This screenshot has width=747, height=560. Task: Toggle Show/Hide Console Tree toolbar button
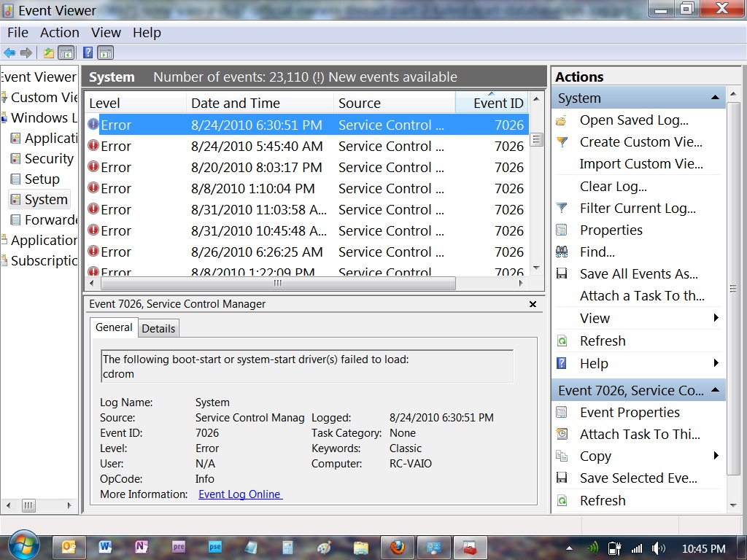(x=66, y=52)
